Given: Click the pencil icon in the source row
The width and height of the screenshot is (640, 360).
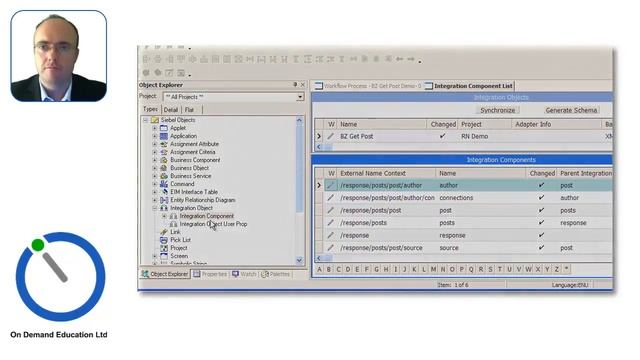Looking at the screenshot, I should tap(331, 248).
